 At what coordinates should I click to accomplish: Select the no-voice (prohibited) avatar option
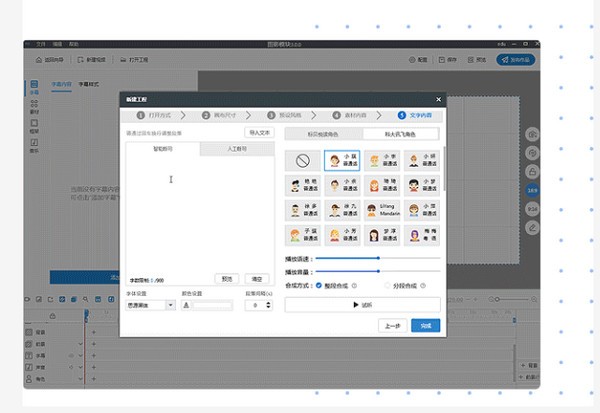click(x=303, y=161)
